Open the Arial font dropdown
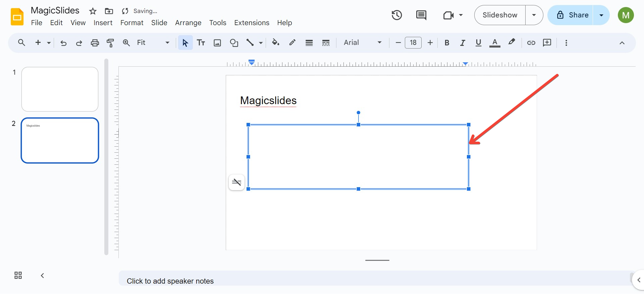The width and height of the screenshot is (644, 294). click(362, 43)
